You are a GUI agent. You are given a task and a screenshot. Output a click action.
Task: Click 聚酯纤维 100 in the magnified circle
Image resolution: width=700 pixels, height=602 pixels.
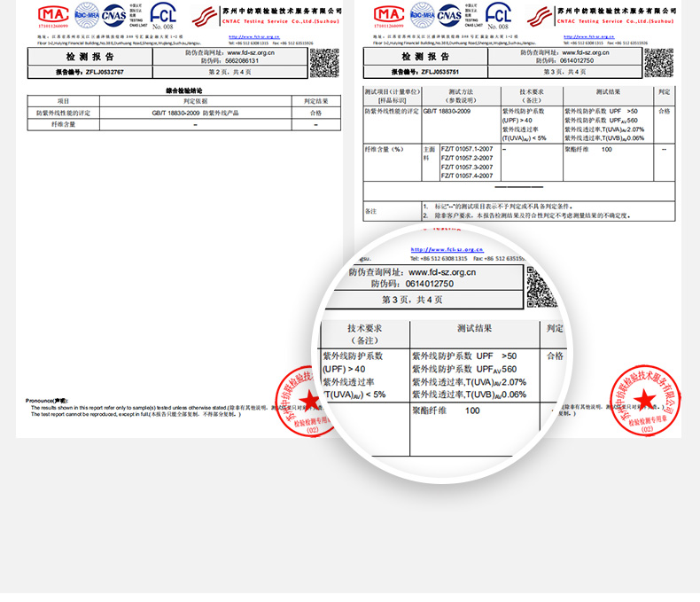[x=446, y=410]
